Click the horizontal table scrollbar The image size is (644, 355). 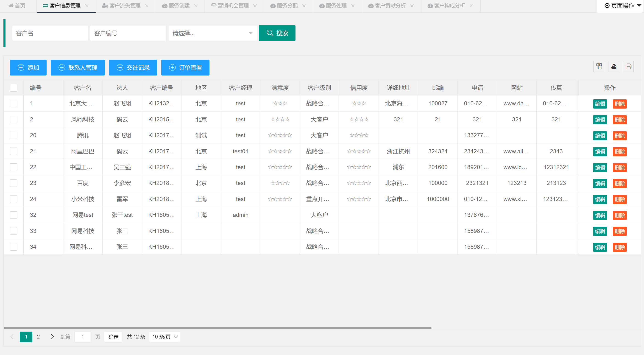point(217,328)
